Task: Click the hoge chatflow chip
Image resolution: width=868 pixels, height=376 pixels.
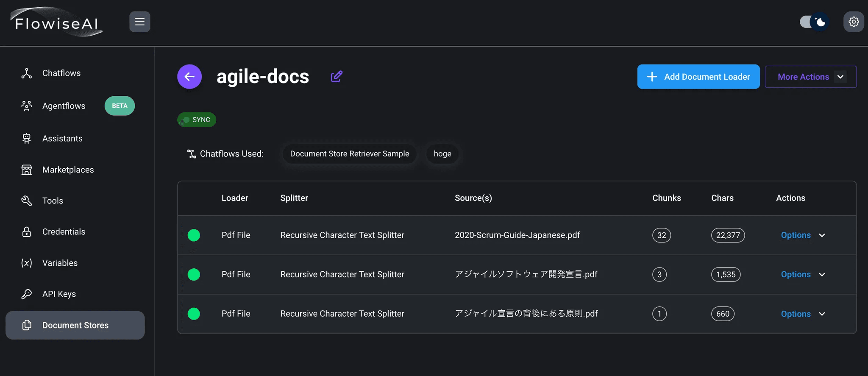Action: click(x=442, y=154)
